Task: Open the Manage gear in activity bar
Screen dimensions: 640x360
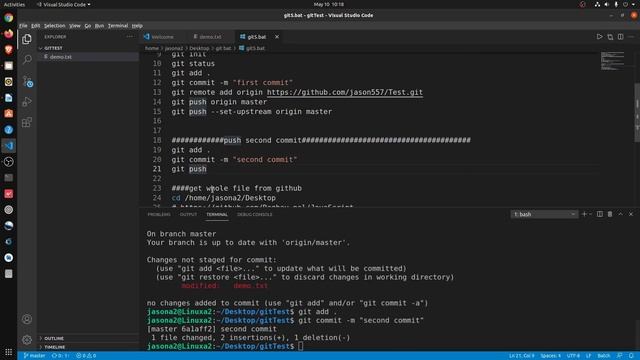Action: pyautogui.click(x=27, y=340)
